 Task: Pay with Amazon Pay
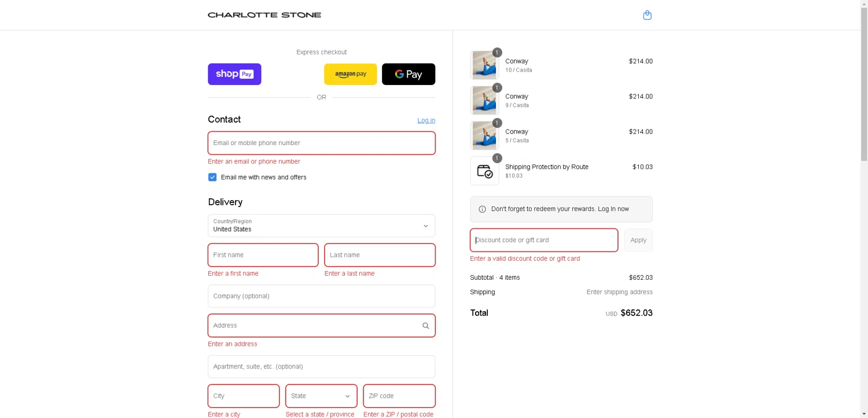(x=350, y=74)
